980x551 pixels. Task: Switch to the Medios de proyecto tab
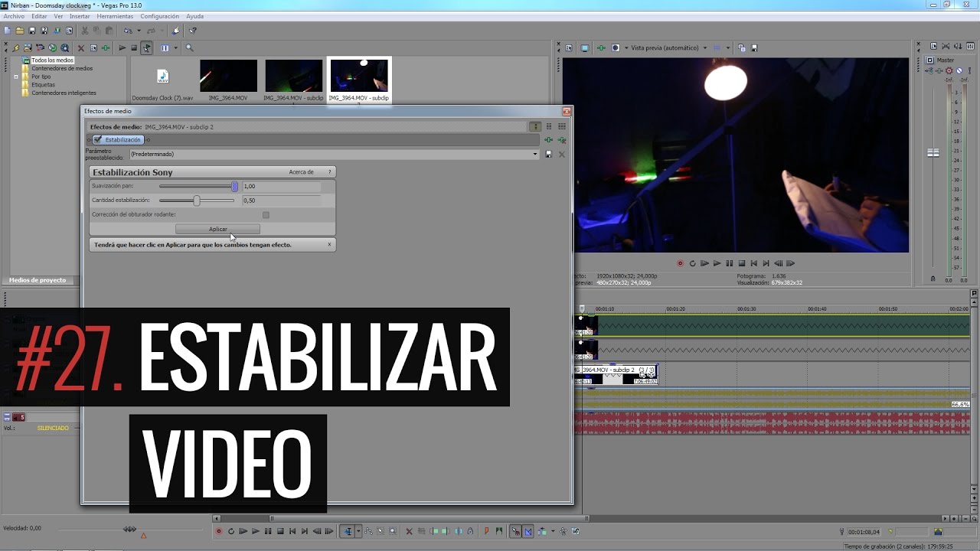pyautogui.click(x=38, y=280)
